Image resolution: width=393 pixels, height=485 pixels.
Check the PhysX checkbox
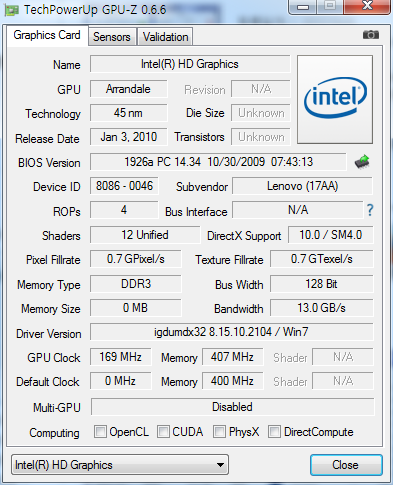(219, 431)
